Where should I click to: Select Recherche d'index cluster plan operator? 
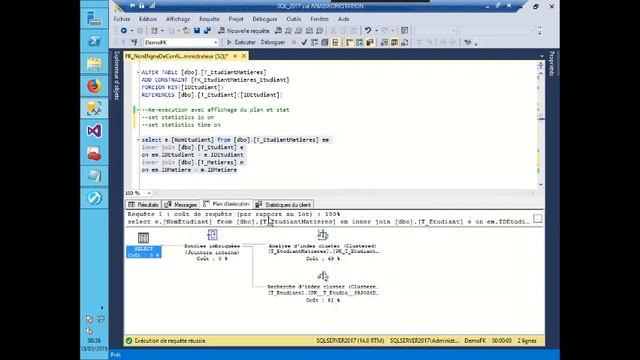323,287
